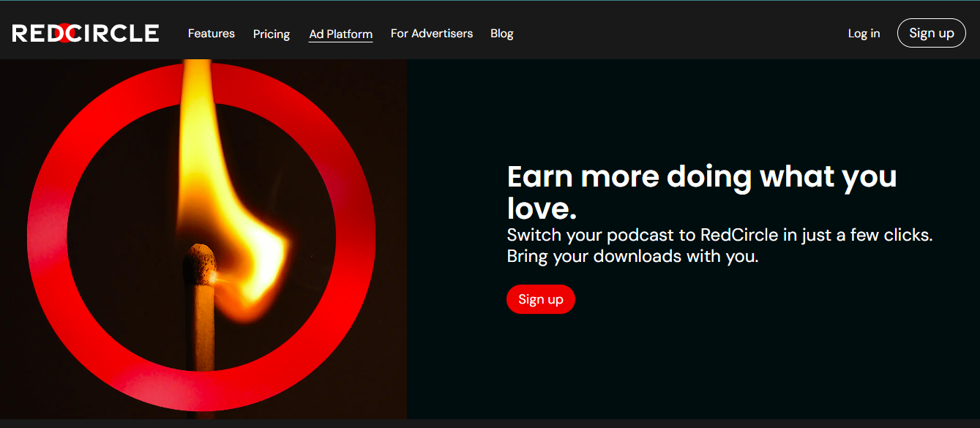The image size is (980, 428).
Task: Open the For Advertisers page
Action: (432, 34)
